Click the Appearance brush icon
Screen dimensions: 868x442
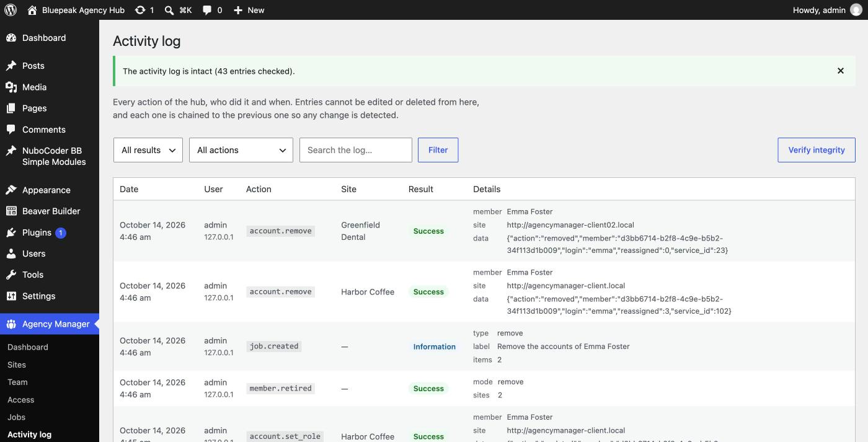click(11, 190)
